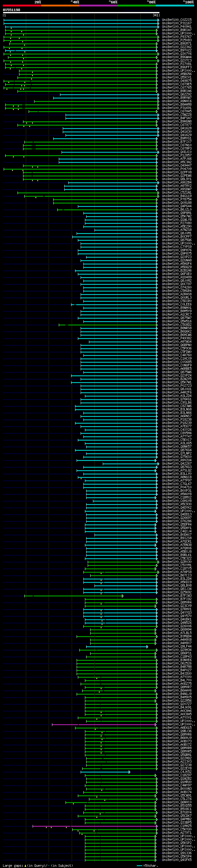The width and height of the screenshot is (197, 868).
Task: Open hit UniRef100_B9RIA7
Action: 177,30
